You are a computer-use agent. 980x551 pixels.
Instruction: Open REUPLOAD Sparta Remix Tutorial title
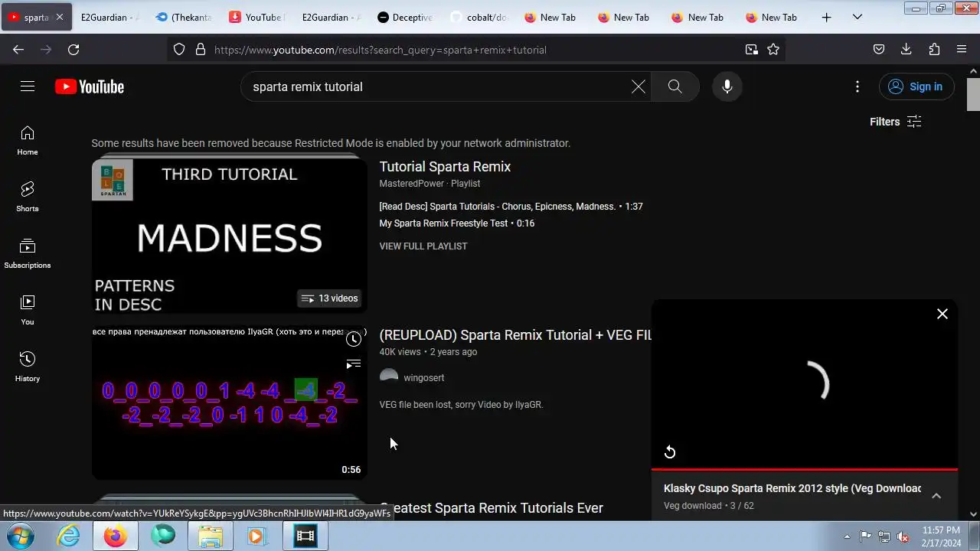pyautogui.click(x=514, y=335)
